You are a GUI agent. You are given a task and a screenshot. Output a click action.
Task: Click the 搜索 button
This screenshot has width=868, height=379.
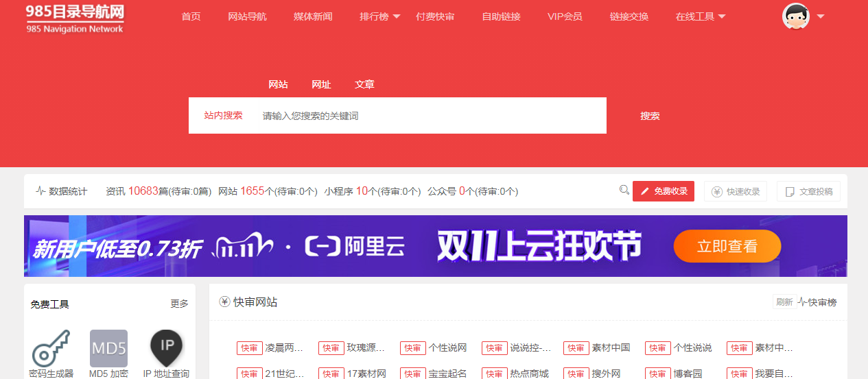point(650,116)
